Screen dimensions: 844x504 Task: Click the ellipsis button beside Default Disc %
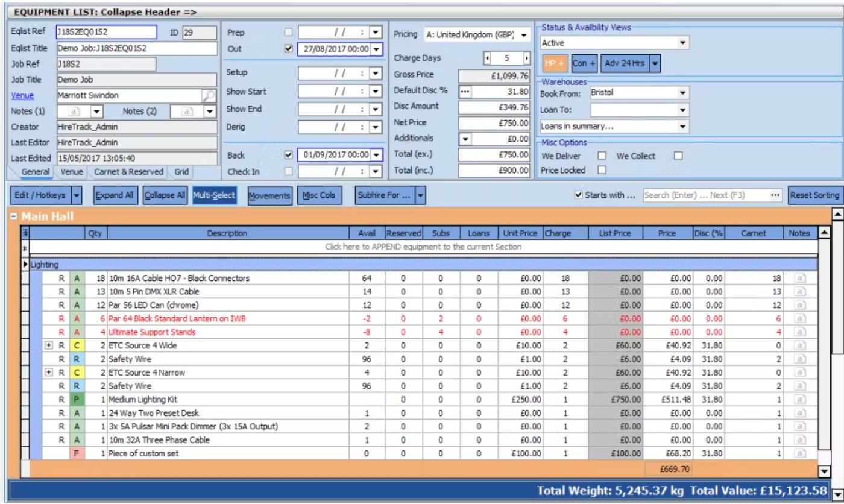pos(465,92)
